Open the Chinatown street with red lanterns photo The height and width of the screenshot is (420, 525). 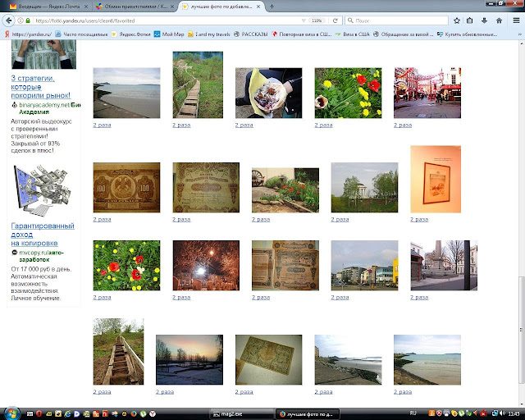427,93
